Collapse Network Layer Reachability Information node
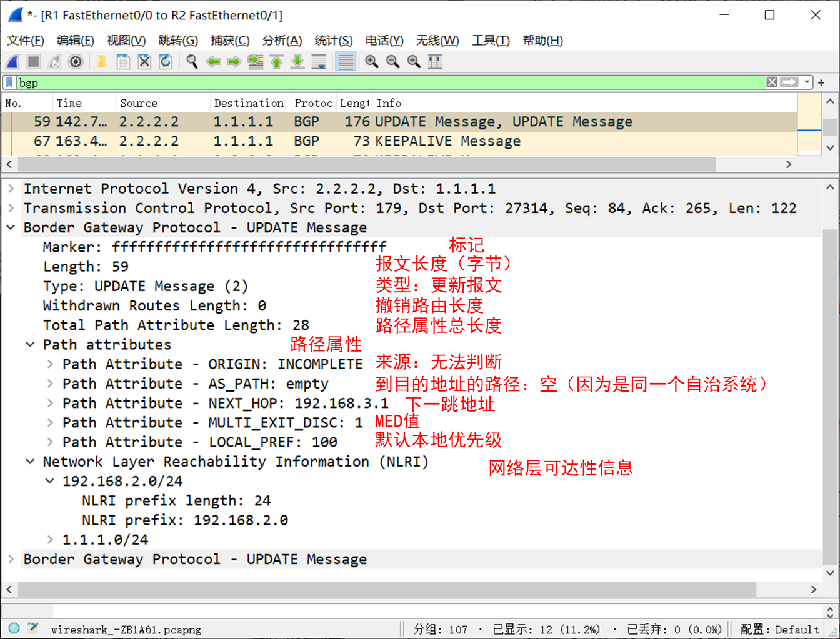The height and width of the screenshot is (639, 840). coord(30,461)
